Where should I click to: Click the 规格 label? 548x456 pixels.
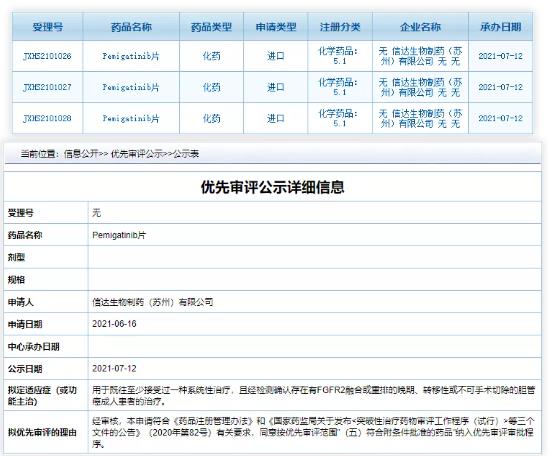pos(16,280)
